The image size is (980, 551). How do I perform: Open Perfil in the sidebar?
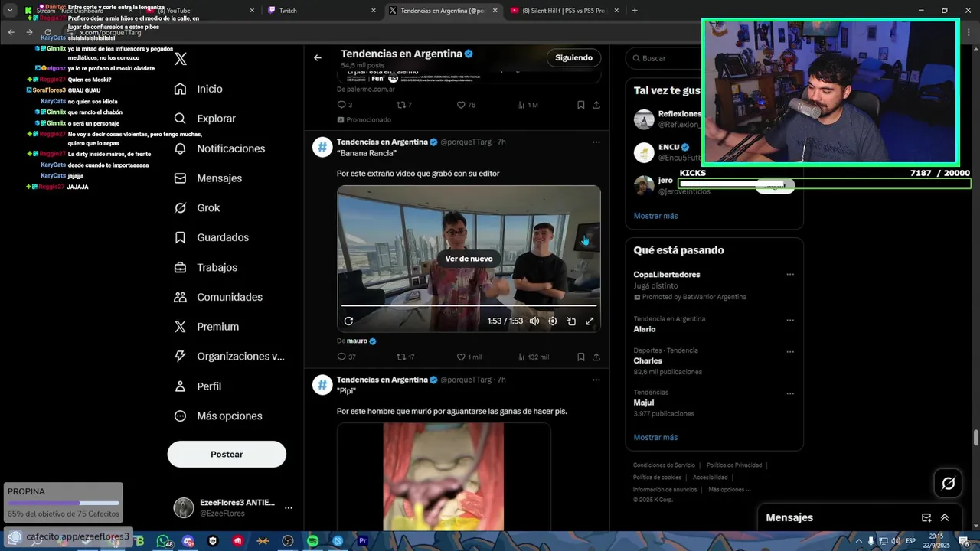tap(198, 386)
